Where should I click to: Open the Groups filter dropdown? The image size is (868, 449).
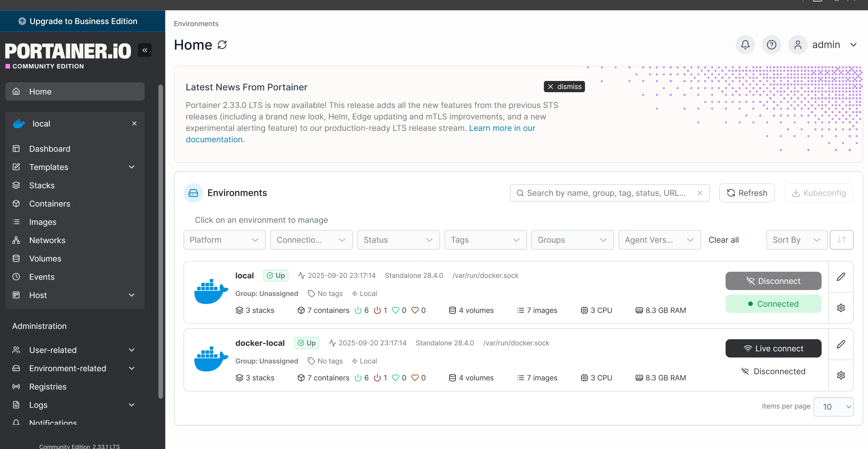(572, 240)
